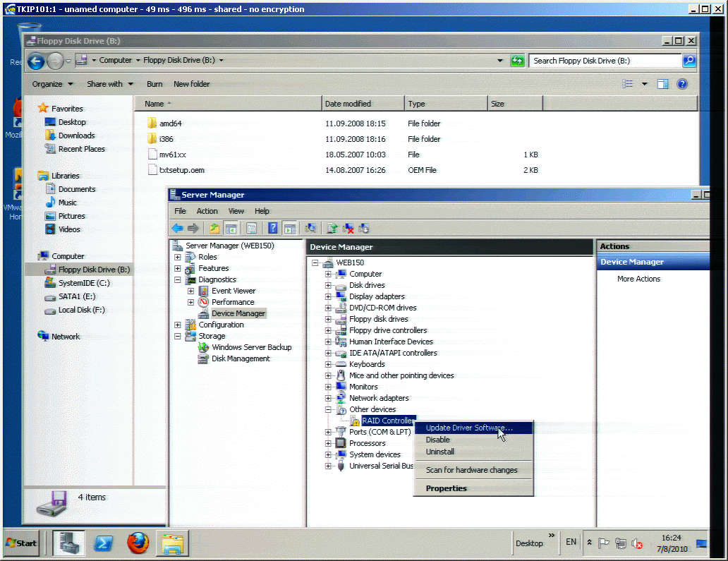
Task: Click Up one level icon in Server Manager
Action: click(214, 228)
